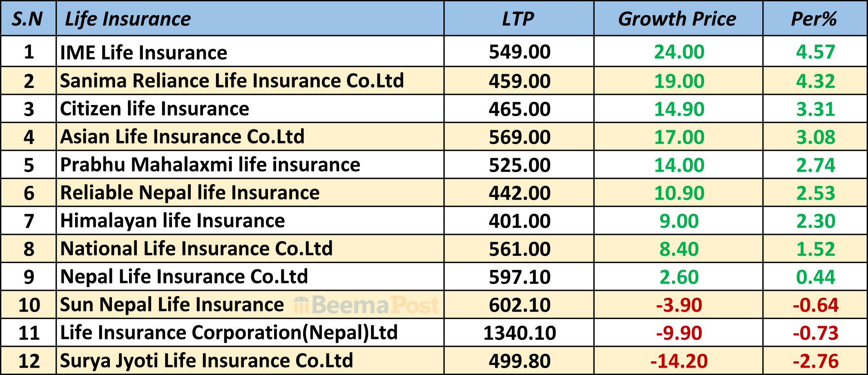Viewport: 868px width, 375px height.
Task: Click the Sun Nepal Life Insurance text
Action: pos(172,305)
